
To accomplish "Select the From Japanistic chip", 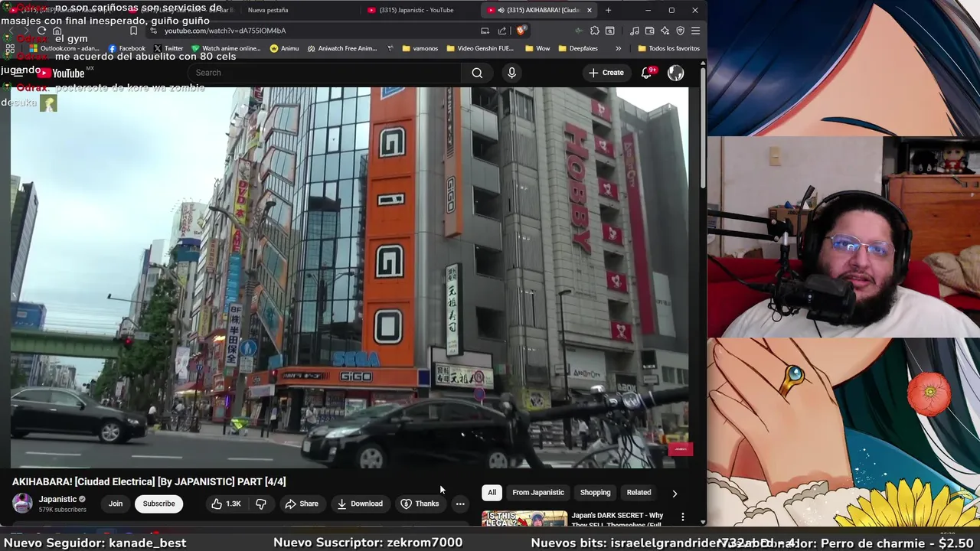I will pos(538,493).
